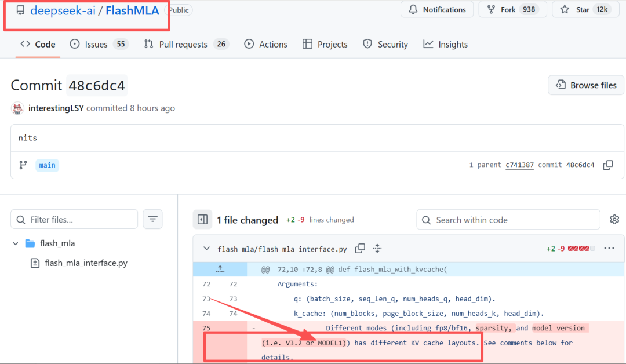
Task: Click the git branch icon beside main
Action: point(23,165)
